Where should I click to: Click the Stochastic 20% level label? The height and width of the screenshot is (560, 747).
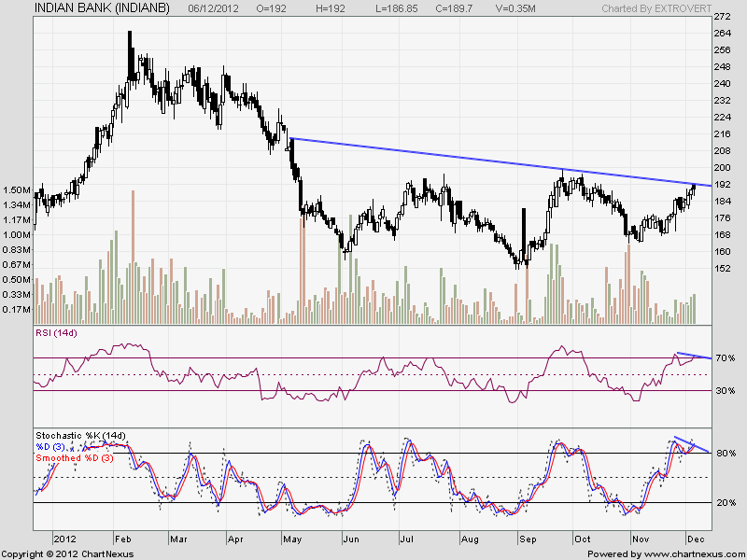726,503
